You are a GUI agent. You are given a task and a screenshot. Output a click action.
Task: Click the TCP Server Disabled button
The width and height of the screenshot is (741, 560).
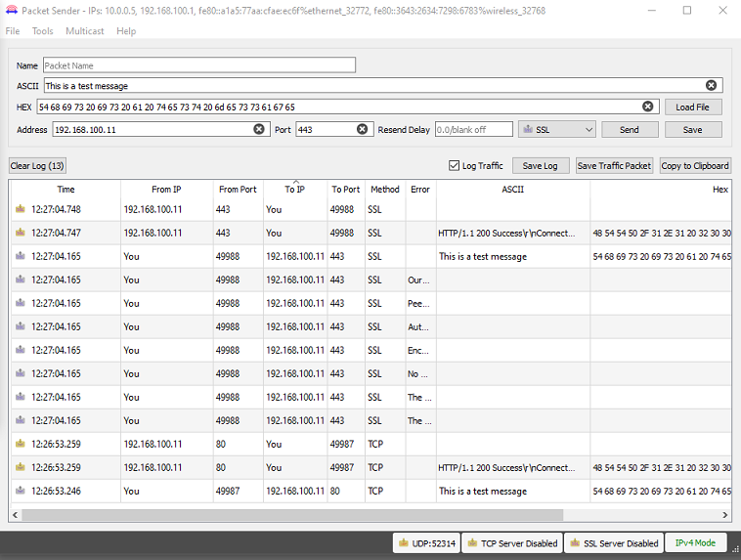click(512, 543)
